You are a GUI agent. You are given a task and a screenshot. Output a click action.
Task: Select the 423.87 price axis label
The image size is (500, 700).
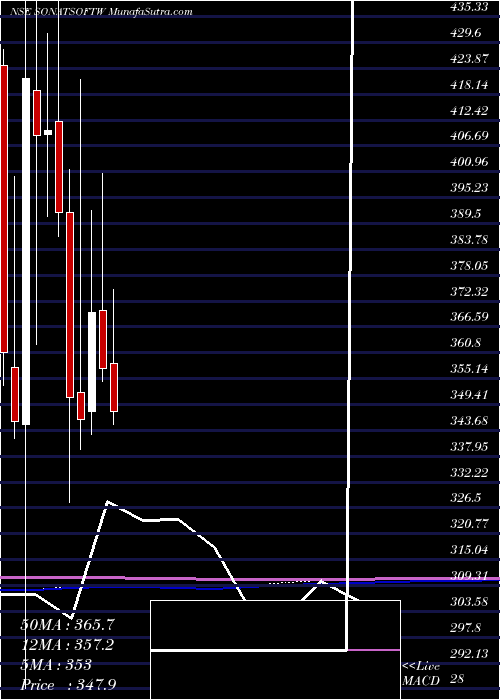pyautogui.click(x=467, y=59)
